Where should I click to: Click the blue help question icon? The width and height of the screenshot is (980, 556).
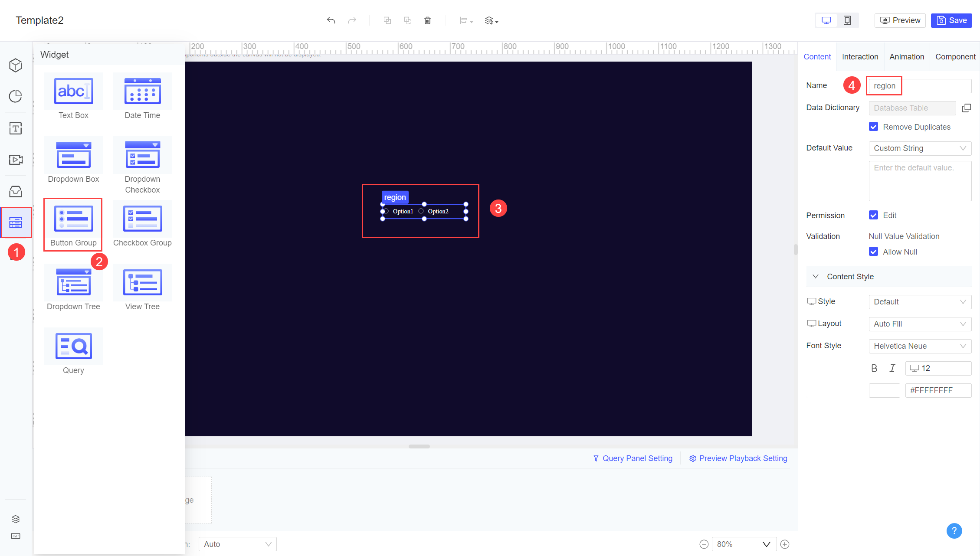click(954, 530)
